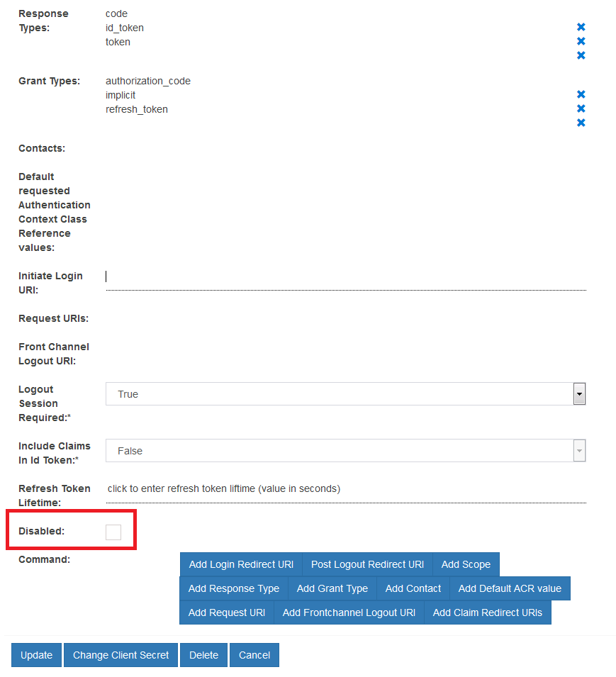
Task: Click the Add Scope button
Action: pos(466,564)
